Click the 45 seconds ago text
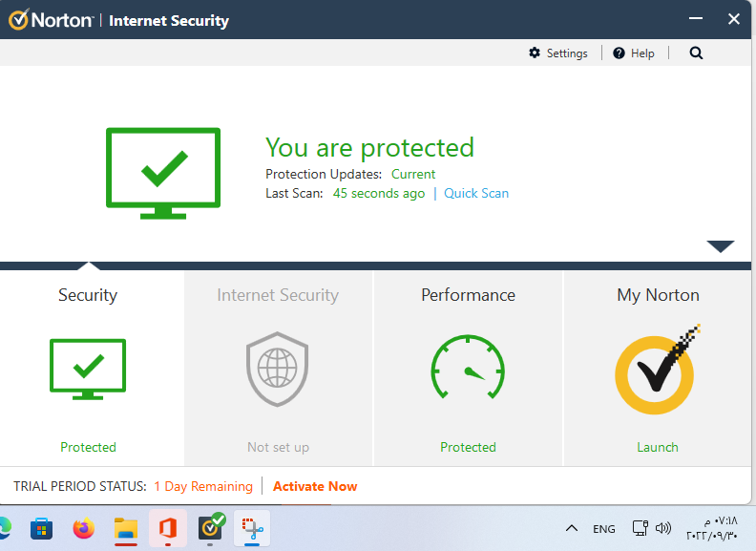Image resolution: width=756 pixels, height=551 pixels. [x=379, y=194]
